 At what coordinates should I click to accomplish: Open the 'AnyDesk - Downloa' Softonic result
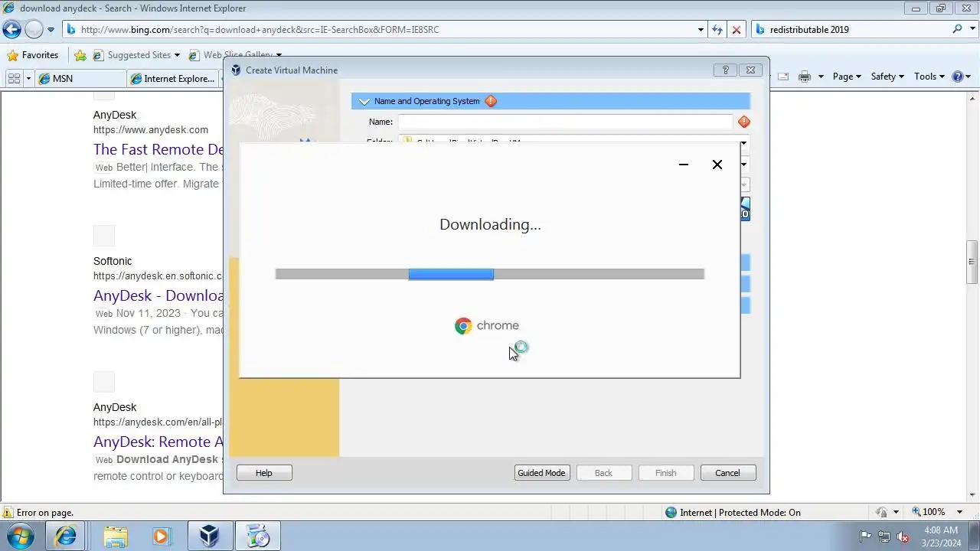point(158,295)
